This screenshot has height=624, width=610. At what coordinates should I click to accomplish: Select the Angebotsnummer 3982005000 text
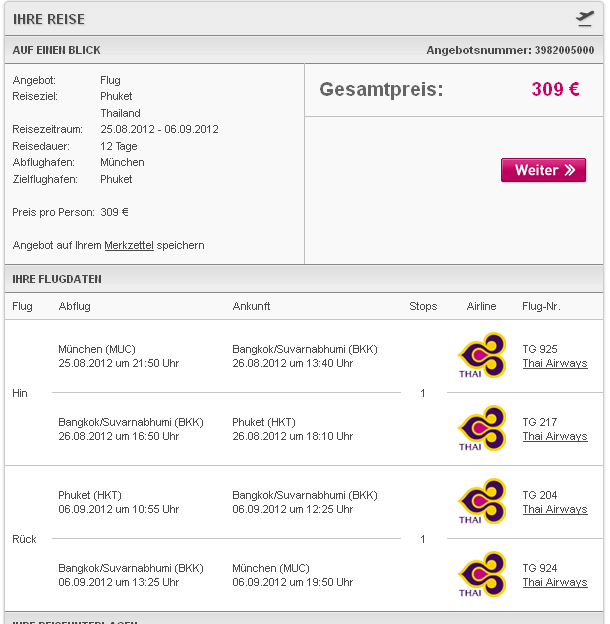click(x=510, y=50)
